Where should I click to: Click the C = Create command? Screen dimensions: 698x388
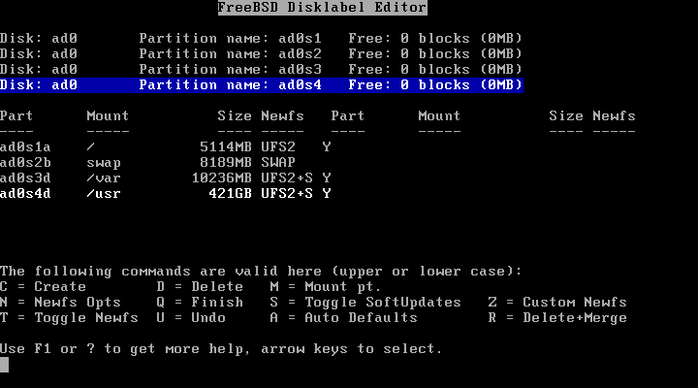point(43,287)
